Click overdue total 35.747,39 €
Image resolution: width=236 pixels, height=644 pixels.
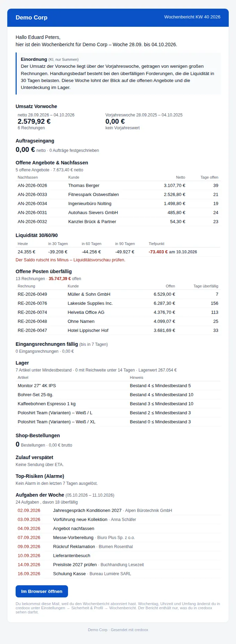pos(60,278)
